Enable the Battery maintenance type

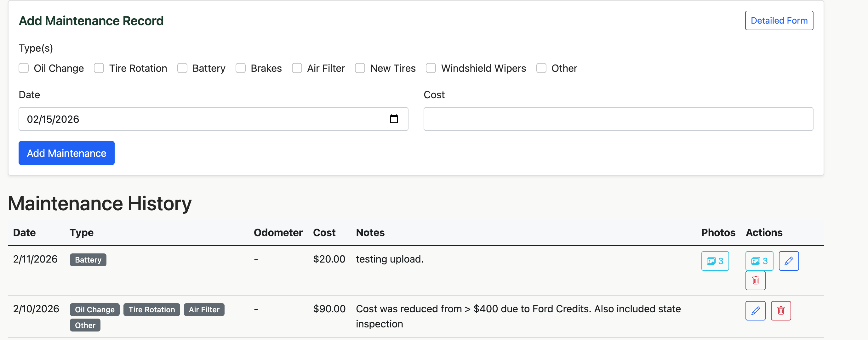pos(182,68)
